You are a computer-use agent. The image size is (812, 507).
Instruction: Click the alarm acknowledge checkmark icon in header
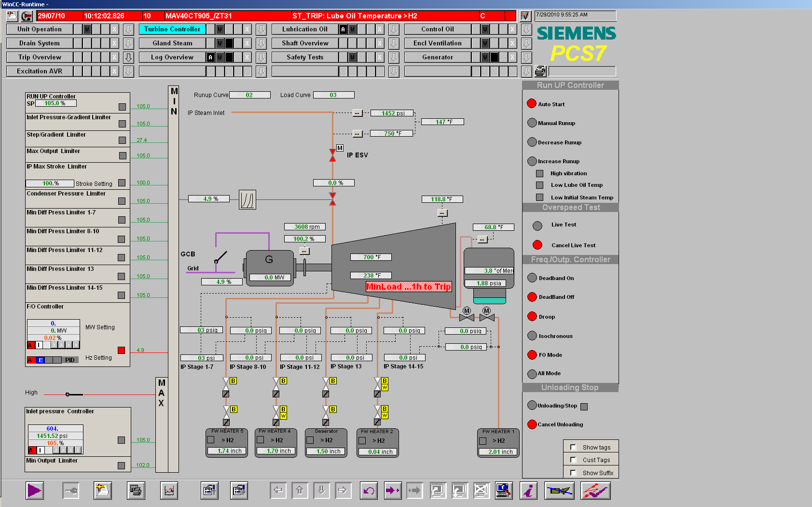click(525, 16)
